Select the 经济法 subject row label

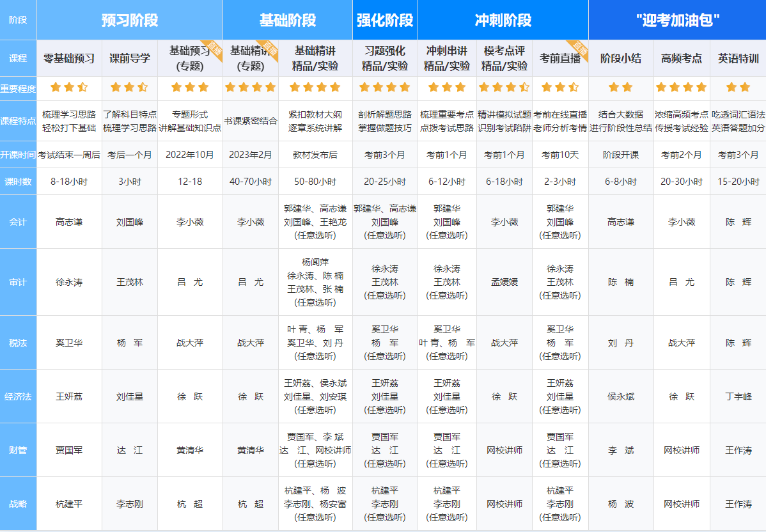(x=18, y=396)
